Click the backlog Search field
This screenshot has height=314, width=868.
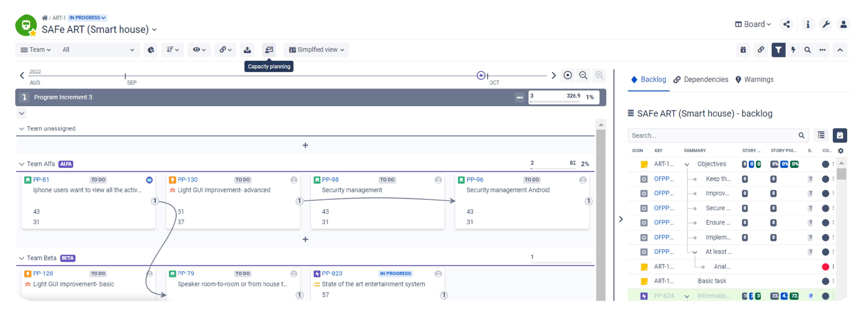click(x=718, y=136)
